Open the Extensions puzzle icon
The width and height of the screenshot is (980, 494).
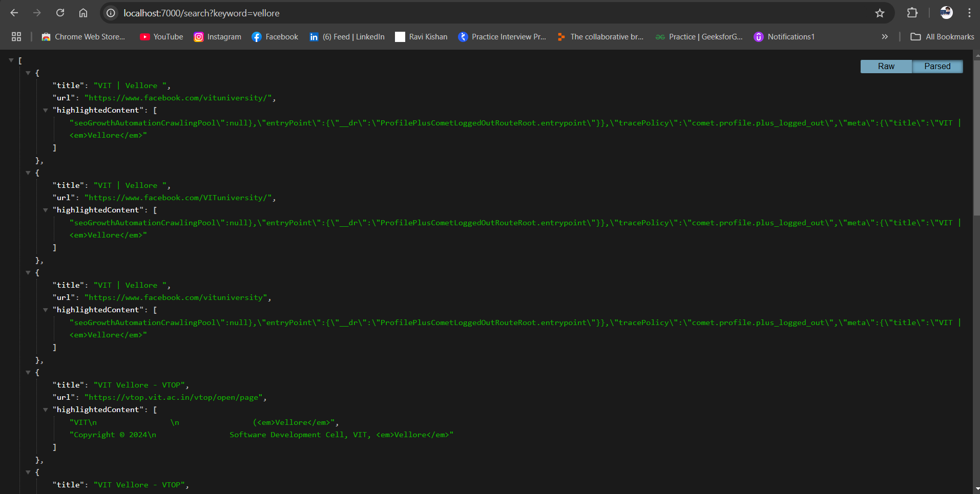912,13
